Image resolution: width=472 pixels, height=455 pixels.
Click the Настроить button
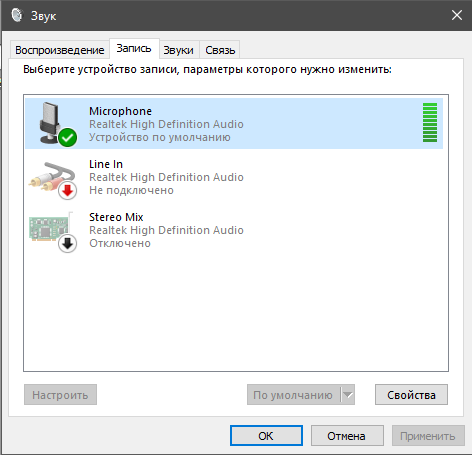click(60, 395)
